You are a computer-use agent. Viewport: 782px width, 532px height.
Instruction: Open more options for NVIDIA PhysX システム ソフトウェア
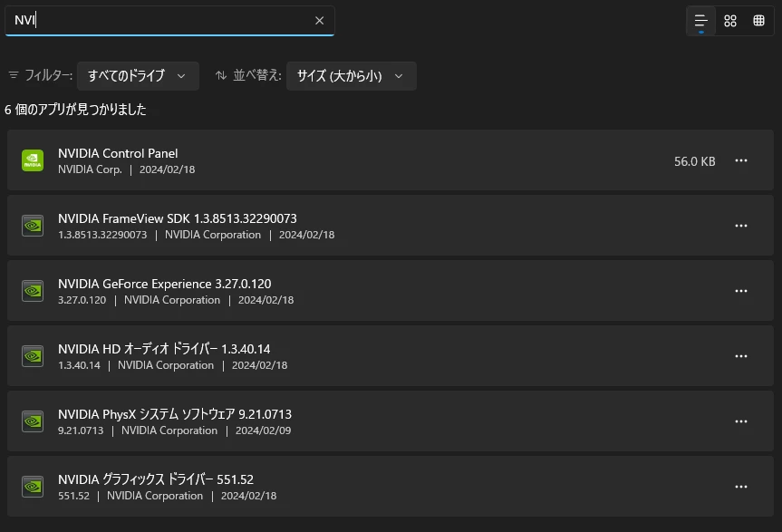[x=740, y=421]
